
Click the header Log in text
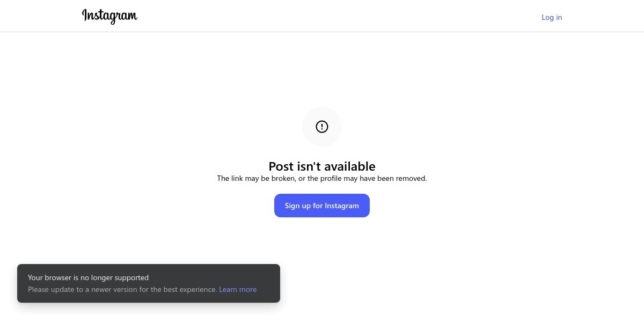point(552,17)
